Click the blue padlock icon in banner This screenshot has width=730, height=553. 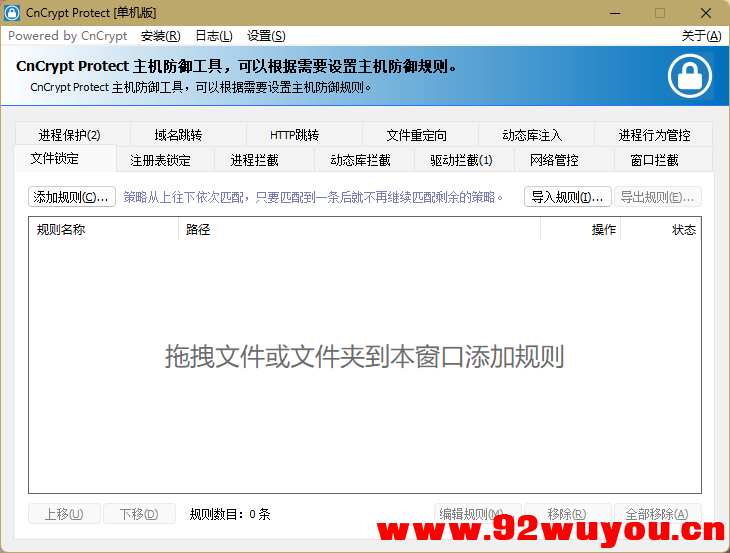[689, 75]
